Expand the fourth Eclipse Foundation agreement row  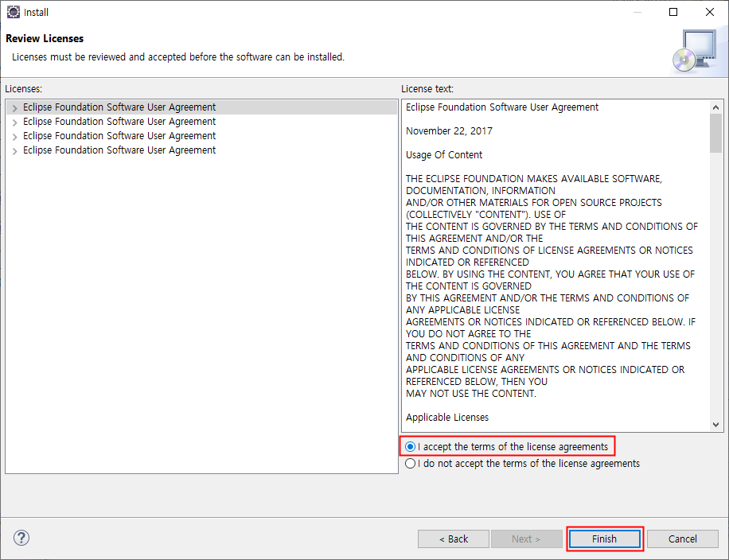pos(15,151)
